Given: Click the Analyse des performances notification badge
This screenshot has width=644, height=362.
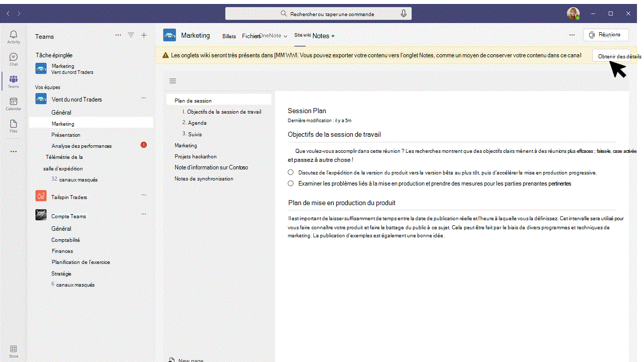Looking at the screenshot, I should [143, 145].
